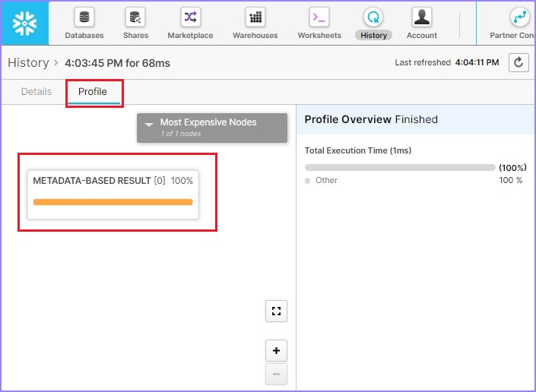536x392 pixels.
Task: Select the Profile tab
Action: click(x=93, y=92)
